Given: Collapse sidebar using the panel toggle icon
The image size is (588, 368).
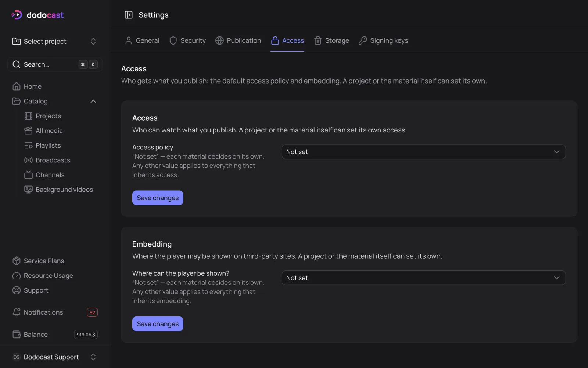Looking at the screenshot, I should (128, 15).
